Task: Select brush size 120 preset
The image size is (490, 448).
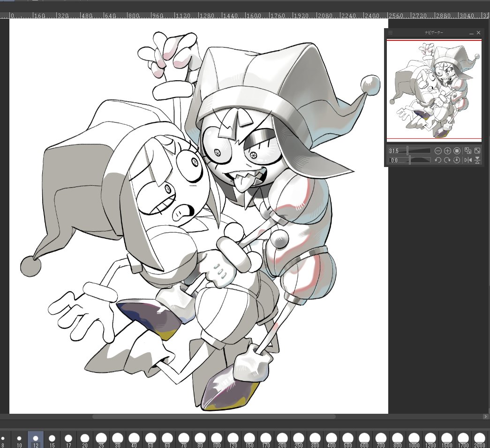Action: click(233, 440)
